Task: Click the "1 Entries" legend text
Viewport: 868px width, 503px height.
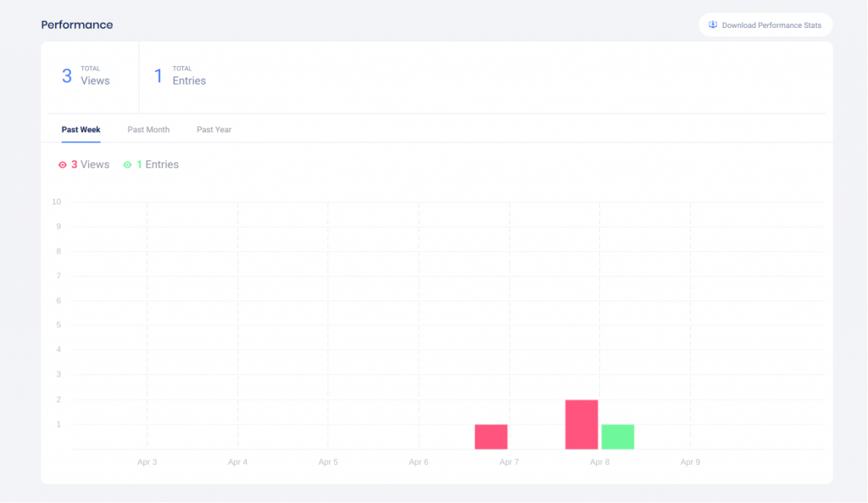Action: [x=158, y=165]
